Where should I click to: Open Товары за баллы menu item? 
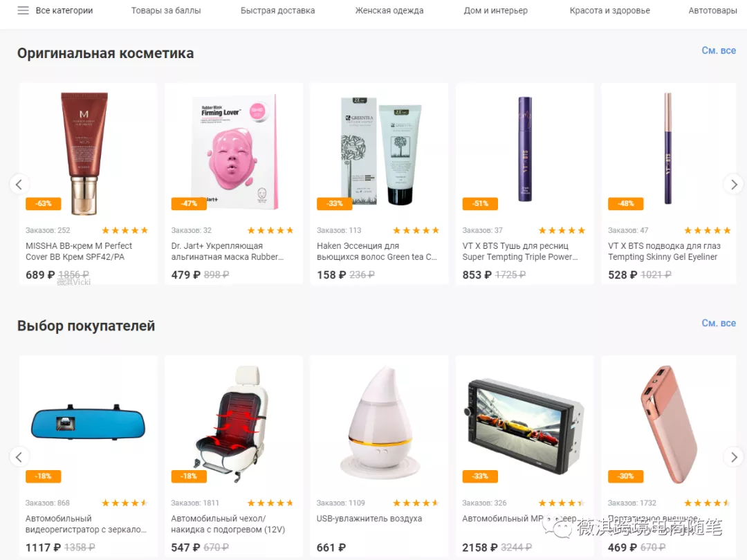pos(166,10)
